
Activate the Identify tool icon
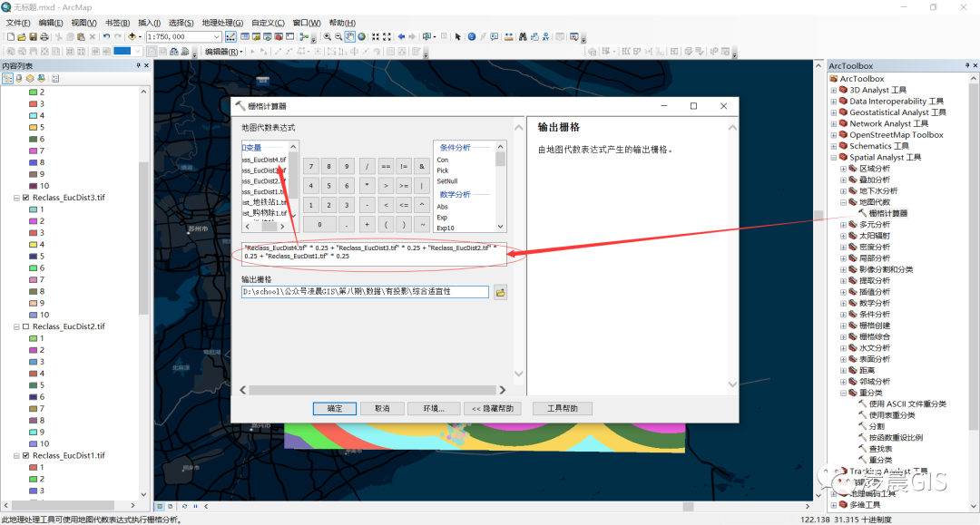pos(472,37)
